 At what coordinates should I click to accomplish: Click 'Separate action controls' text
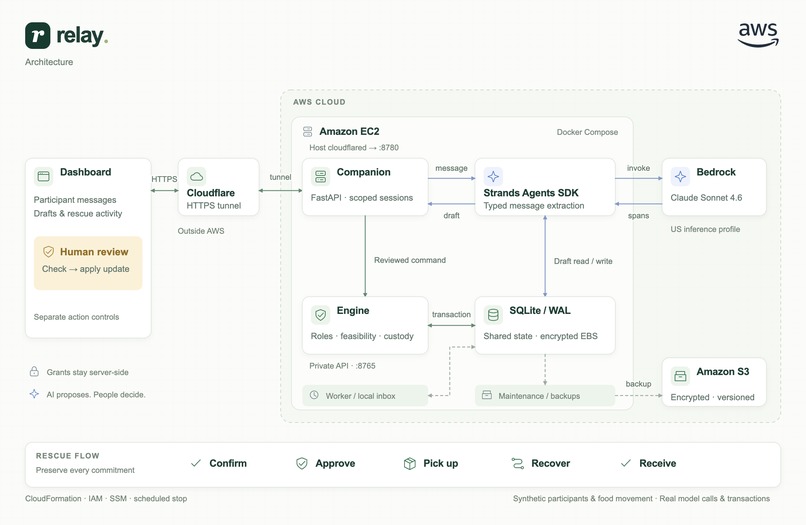pos(76,317)
